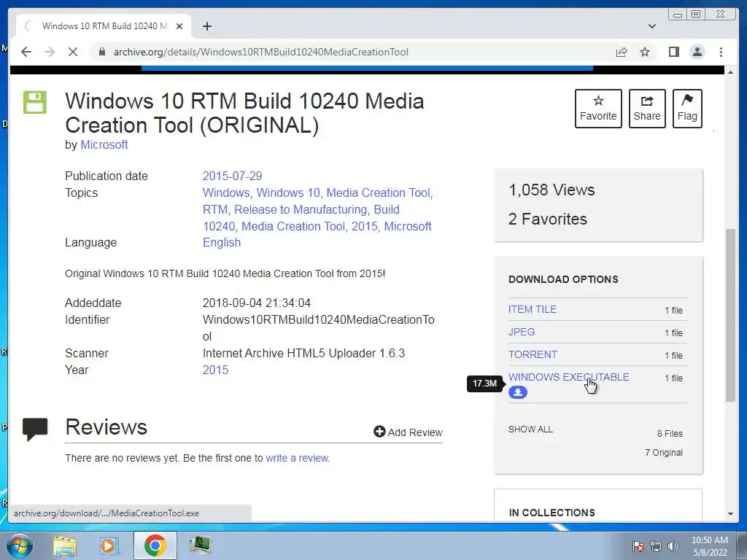Add item to Favorites
Viewport: 747px width, 560px height.
tap(598, 109)
